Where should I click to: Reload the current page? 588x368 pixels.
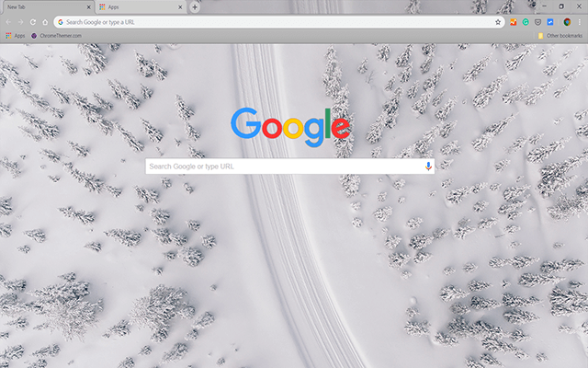pos(33,22)
